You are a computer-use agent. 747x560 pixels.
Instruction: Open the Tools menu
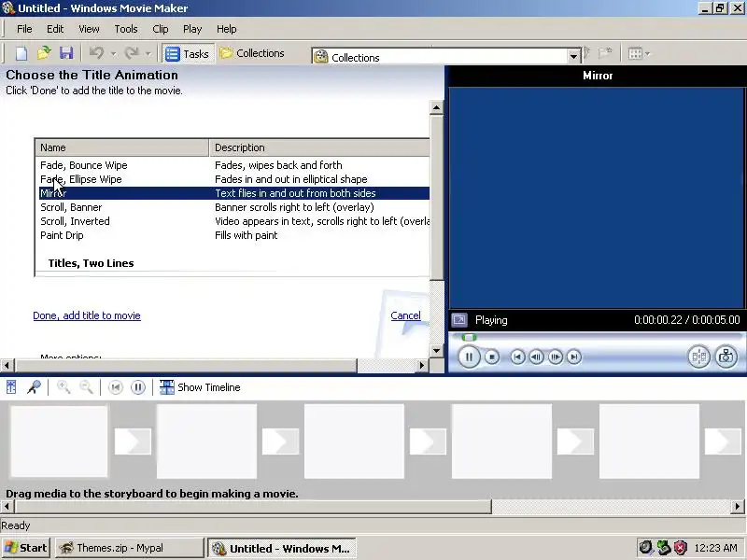point(126,29)
